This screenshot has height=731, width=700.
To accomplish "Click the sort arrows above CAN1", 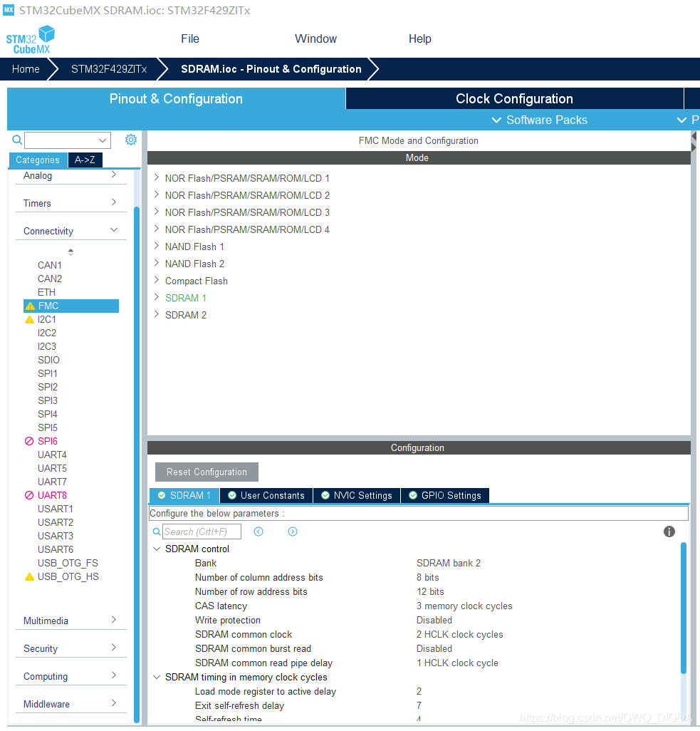I will click(70, 252).
